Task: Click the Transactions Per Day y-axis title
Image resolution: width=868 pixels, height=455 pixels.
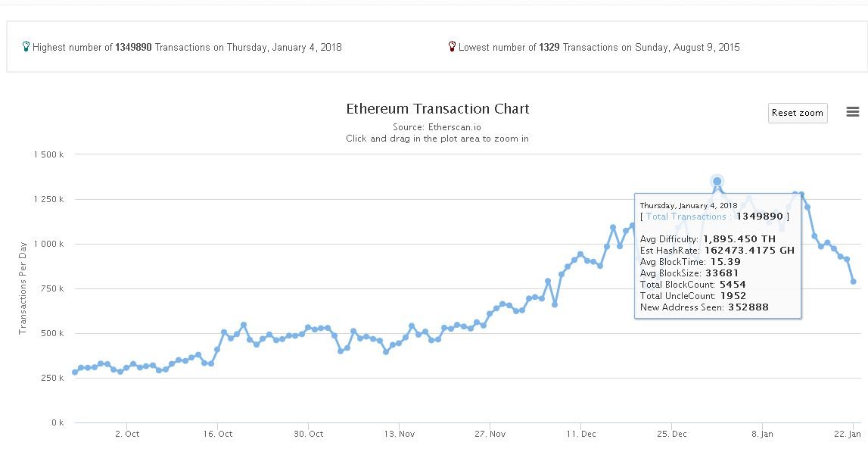Action: click(23, 288)
